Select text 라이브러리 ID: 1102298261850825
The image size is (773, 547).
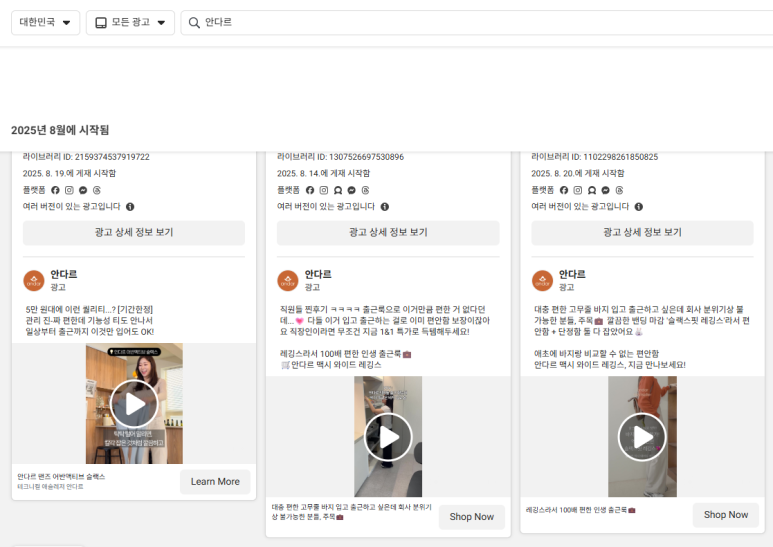[x=595, y=157]
